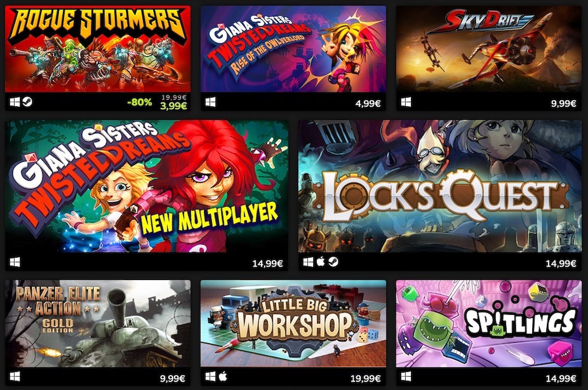Click the Apple icon under Little Big Workshop

coord(223,376)
